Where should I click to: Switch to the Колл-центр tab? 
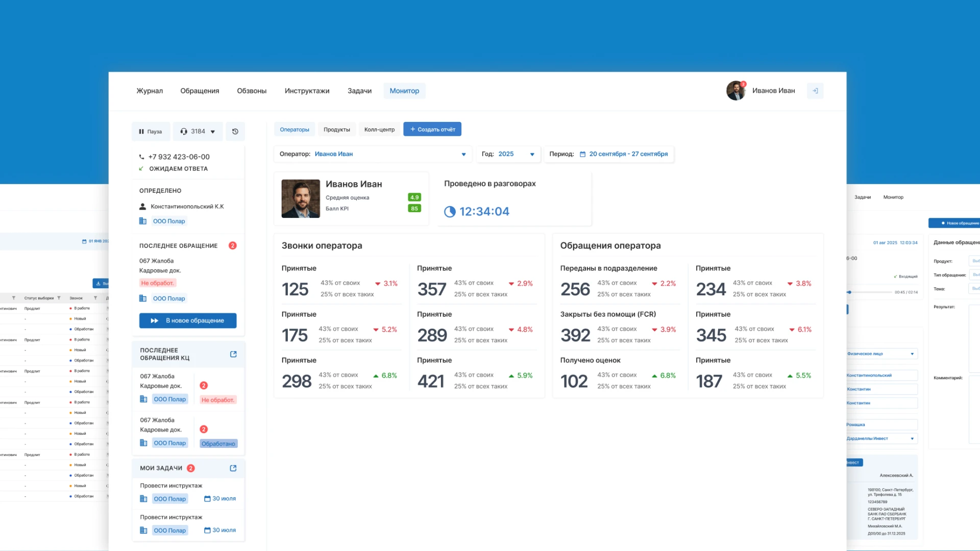click(x=379, y=130)
